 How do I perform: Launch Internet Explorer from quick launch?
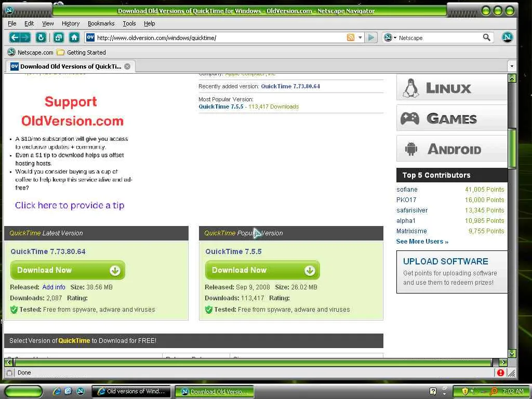57,391
